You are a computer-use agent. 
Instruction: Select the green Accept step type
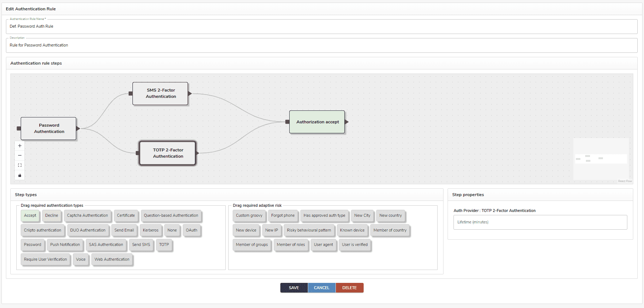(30, 216)
